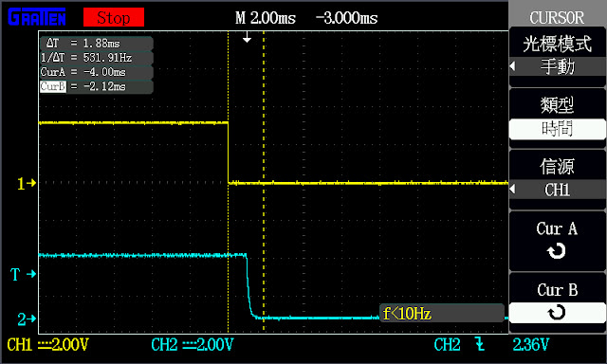Screen dimensions: 607x364
Task: Select the Cur B cursor knob icon
Action: pos(557,313)
